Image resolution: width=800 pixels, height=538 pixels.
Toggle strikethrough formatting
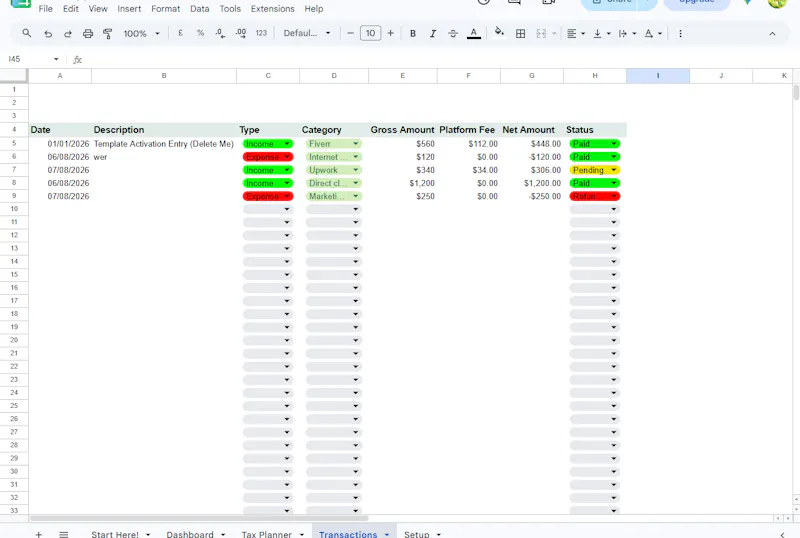tap(453, 34)
